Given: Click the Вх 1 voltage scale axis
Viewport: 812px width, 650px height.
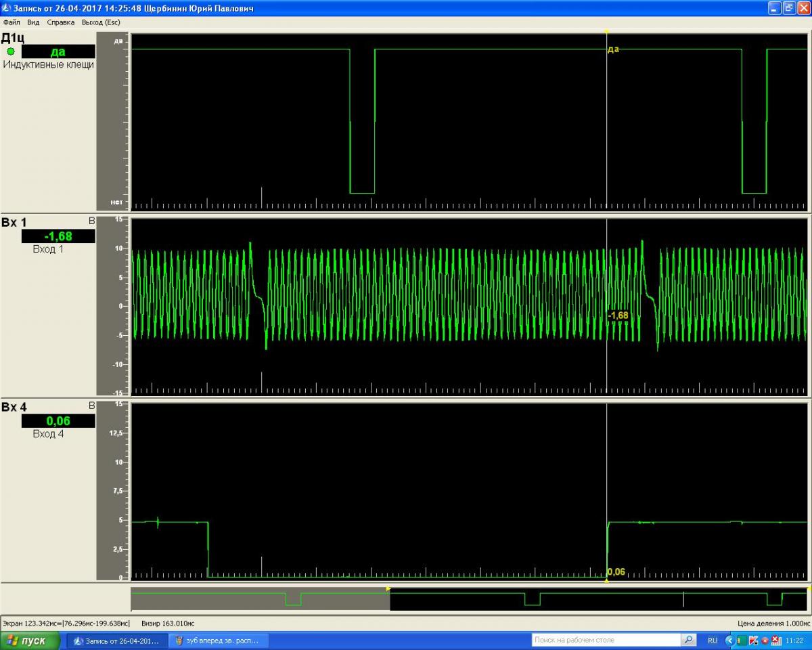Looking at the screenshot, I should pyautogui.click(x=113, y=306).
